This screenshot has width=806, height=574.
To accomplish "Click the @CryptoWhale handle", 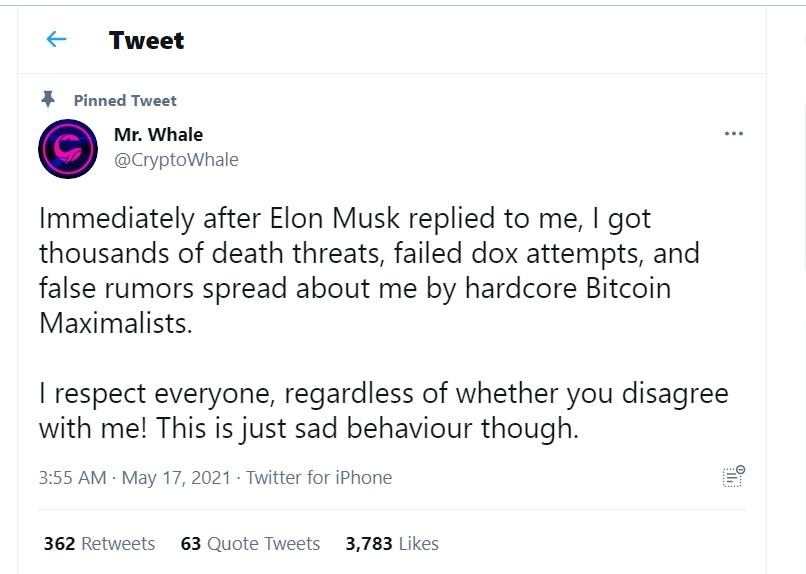I will click(x=176, y=159).
